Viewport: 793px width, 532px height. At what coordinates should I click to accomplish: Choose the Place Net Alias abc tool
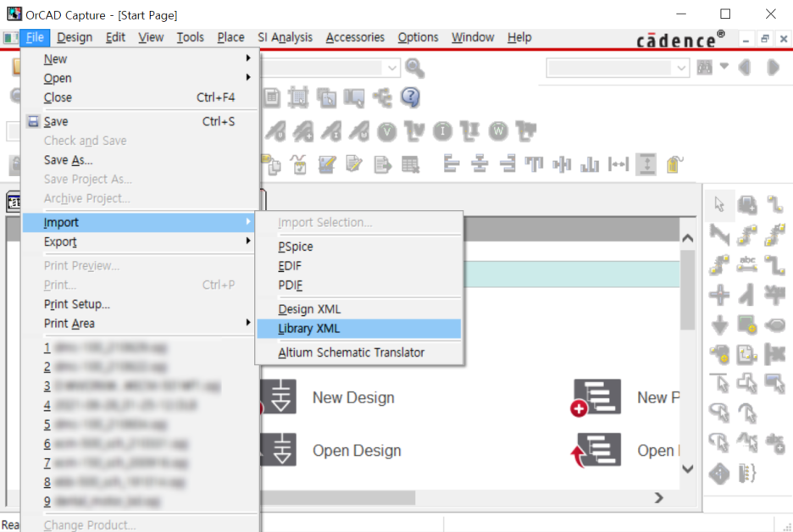coord(747,264)
